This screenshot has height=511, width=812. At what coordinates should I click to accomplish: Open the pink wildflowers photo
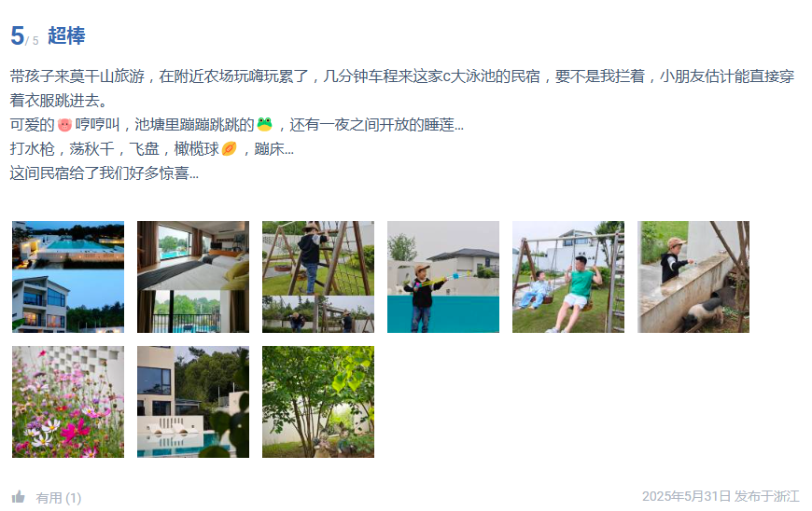(68, 402)
